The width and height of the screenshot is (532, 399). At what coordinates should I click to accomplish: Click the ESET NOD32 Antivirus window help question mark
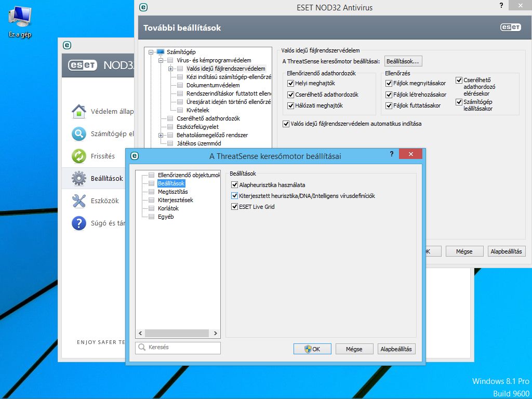tap(501, 5)
